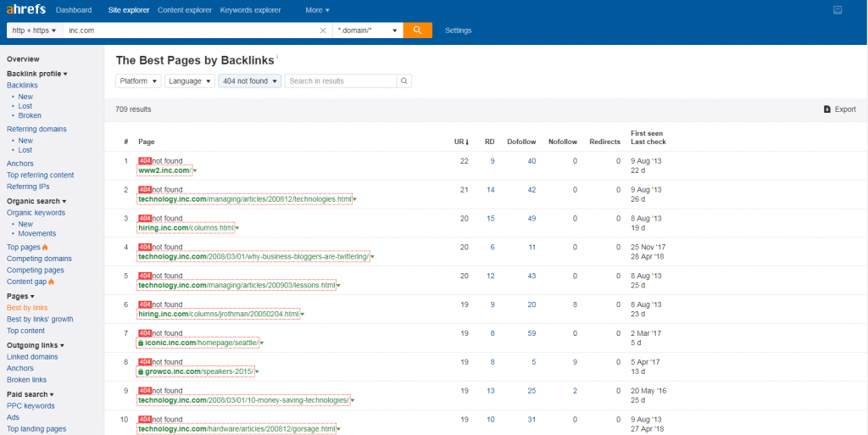Click Dofollow count 59 for iconic.inc.com
Image resolution: width=868 pixels, height=435 pixels.
click(531, 334)
